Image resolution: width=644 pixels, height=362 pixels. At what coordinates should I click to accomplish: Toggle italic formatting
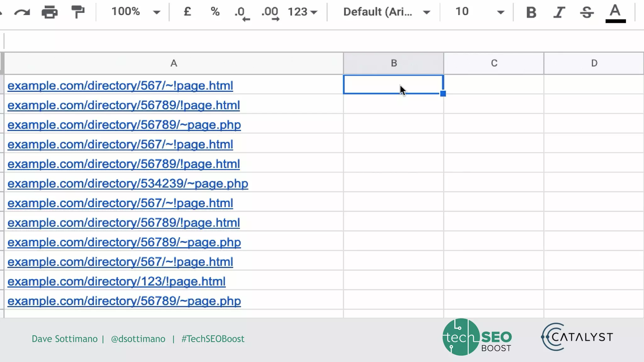[x=559, y=12]
